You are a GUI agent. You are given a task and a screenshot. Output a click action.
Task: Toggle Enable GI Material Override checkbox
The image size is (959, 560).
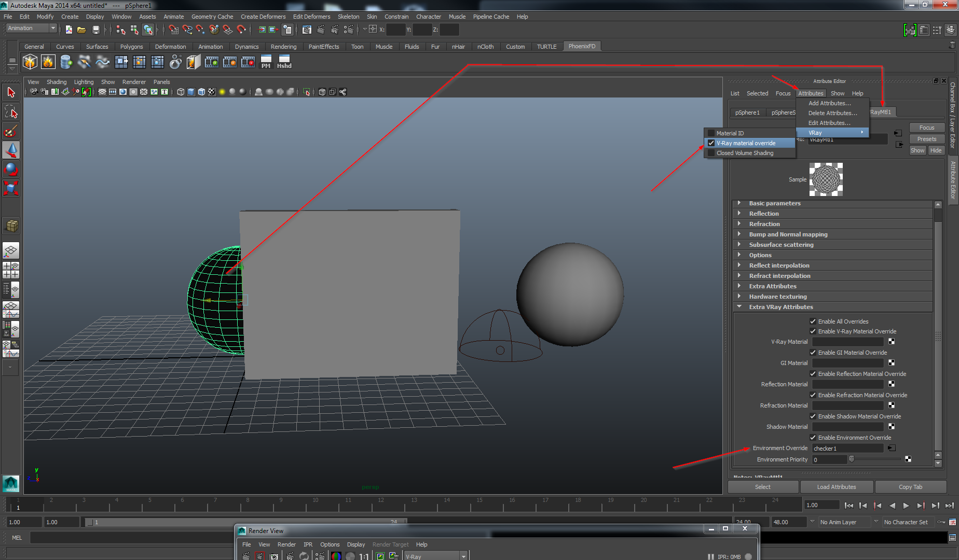[813, 353]
